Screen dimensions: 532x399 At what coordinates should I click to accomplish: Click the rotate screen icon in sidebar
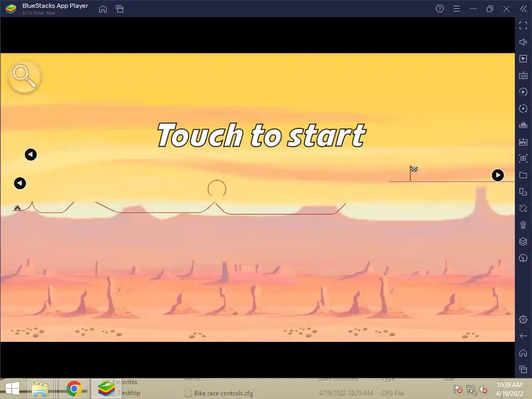tap(523, 192)
